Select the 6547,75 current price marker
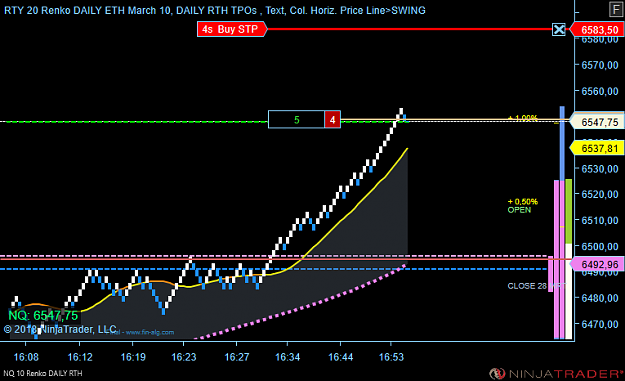625x381 pixels. [597, 122]
